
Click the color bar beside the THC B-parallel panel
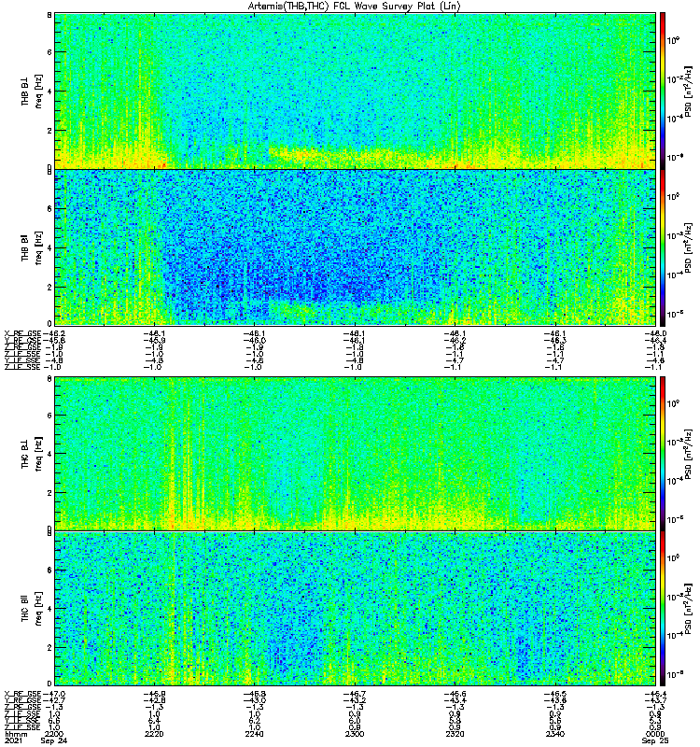coord(663,609)
